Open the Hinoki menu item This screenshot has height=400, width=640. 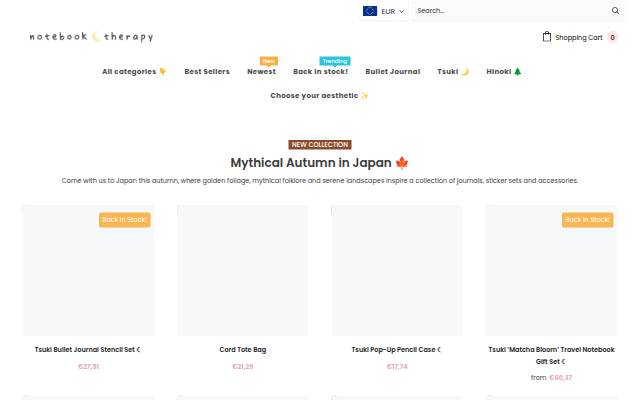pyautogui.click(x=504, y=71)
